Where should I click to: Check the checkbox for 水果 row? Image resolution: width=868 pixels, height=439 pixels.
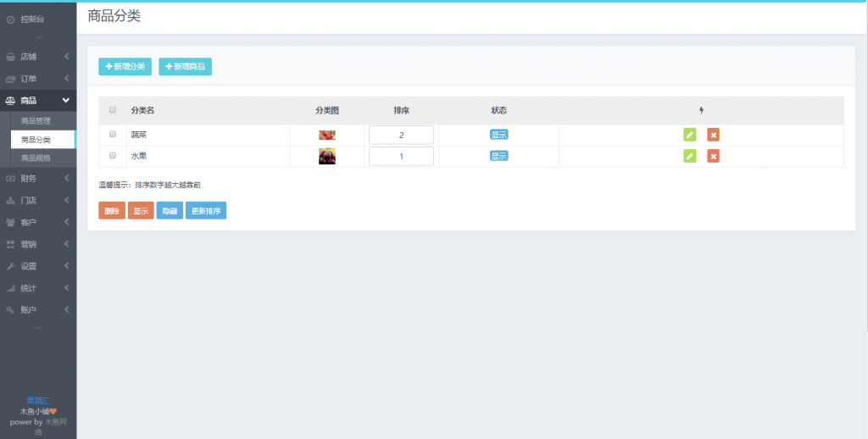tap(113, 156)
